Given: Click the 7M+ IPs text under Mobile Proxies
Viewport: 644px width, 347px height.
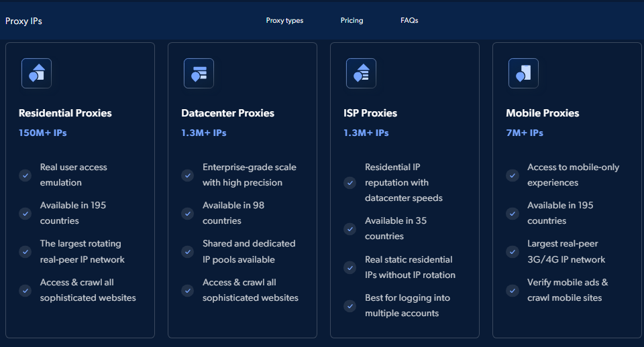Looking at the screenshot, I should (525, 133).
